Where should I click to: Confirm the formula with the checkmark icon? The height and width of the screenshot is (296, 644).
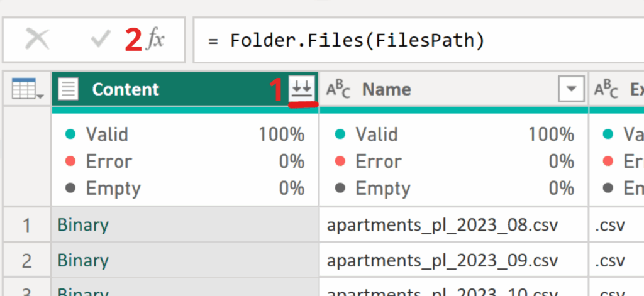[100, 40]
